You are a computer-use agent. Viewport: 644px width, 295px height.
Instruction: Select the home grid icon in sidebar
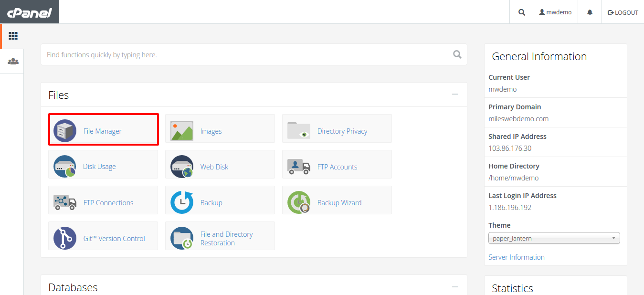tap(13, 36)
